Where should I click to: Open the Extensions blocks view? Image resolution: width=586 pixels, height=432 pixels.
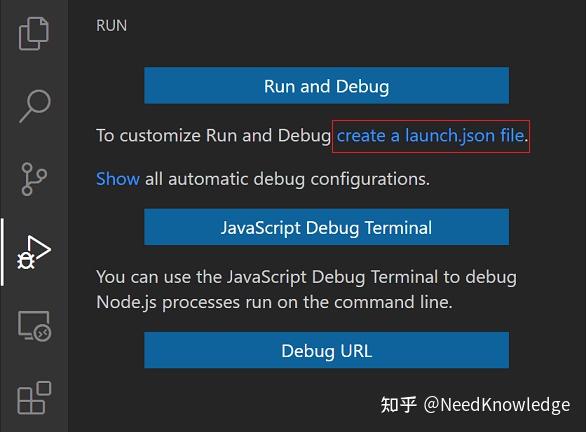point(34,398)
